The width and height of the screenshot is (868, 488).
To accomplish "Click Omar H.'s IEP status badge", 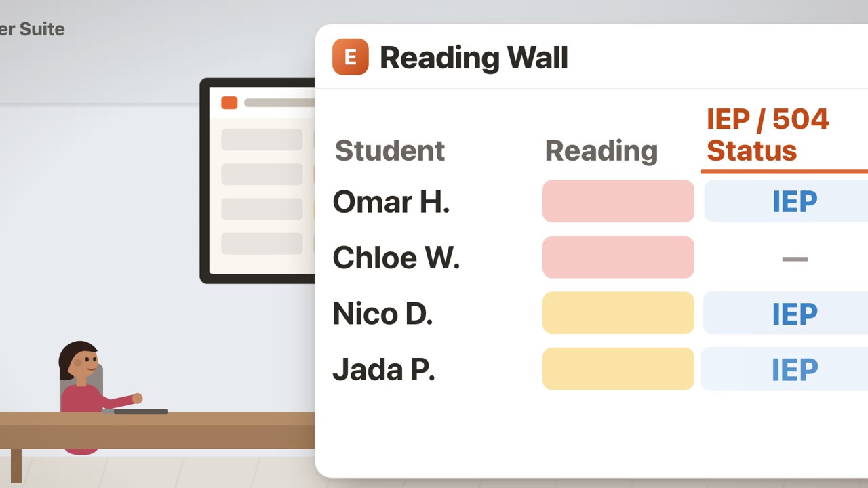I will [787, 201].
